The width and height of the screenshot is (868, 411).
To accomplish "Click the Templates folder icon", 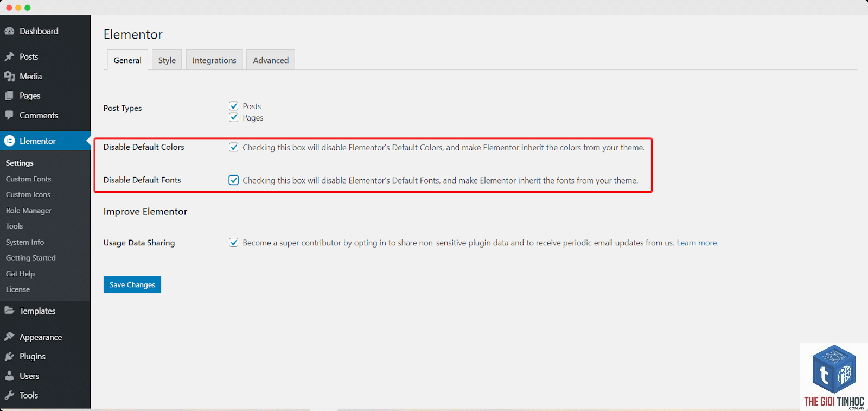I will pos(9,311).
